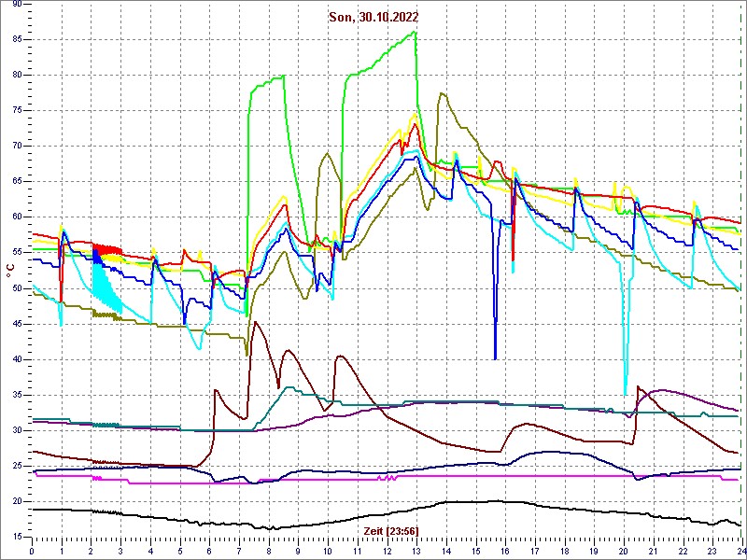Click hour 22 on the time axis
The width and height of the screenshot is (747, 560).
(682, 551)
